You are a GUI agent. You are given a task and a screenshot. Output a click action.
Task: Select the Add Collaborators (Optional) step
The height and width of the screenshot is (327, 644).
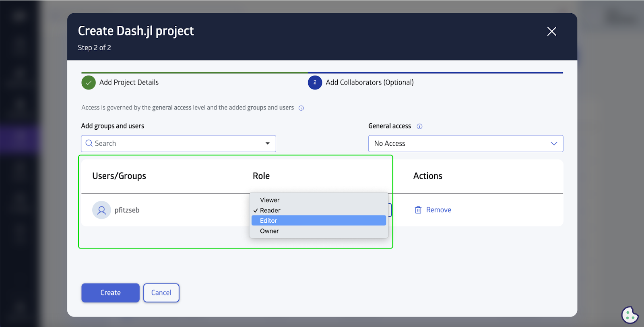(369, 83)
